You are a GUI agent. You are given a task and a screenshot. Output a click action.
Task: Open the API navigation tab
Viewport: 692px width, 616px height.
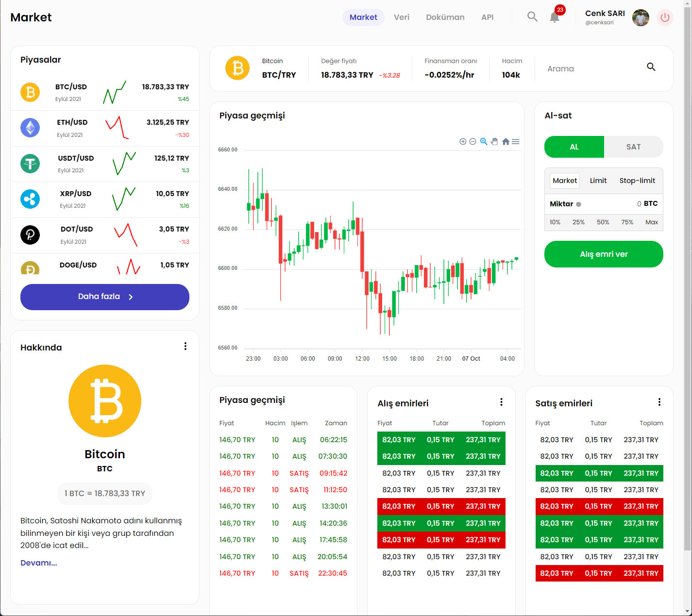(488, 17)
